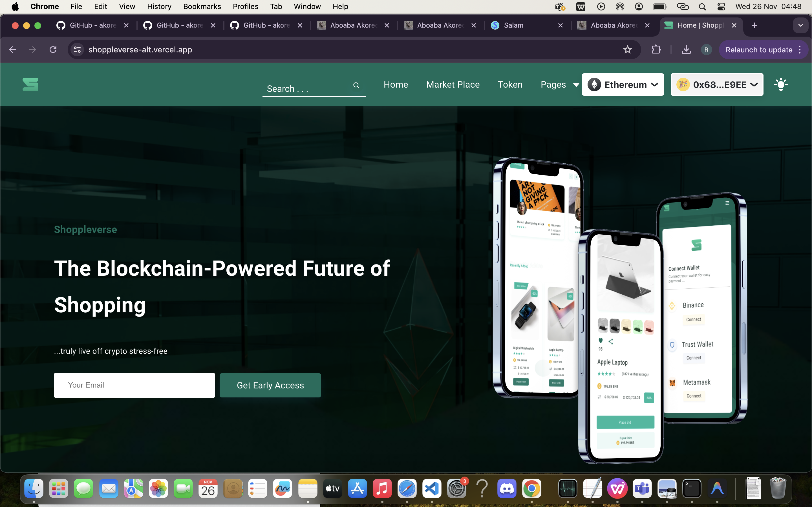Image resolution: width=812 pixels, height=507 pixels.
Task: Go to Market Place page
Action: pyautogui.click(x=453, y=84)
